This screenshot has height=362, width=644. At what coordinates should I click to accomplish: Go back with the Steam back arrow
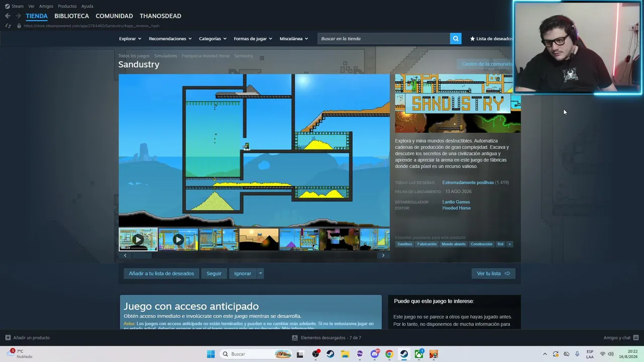(x=8, y=16)
